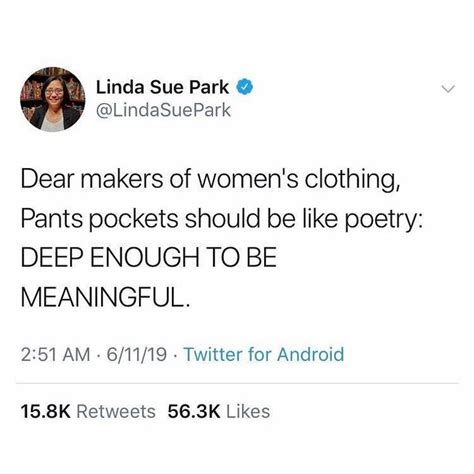Click the 'DEEP ENOUGH TO BE' line
Viewport: 474px width, 474px height.
149,258
